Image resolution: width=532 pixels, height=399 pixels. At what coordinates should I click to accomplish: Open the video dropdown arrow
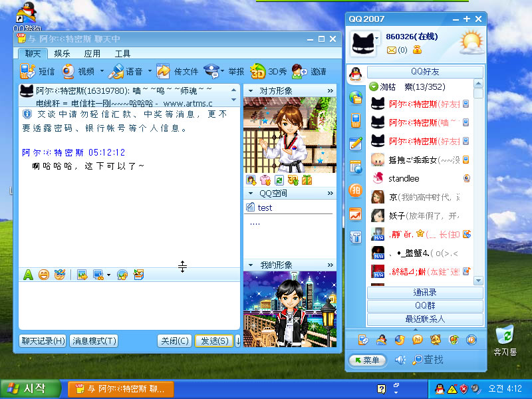(x=102, y=71)
